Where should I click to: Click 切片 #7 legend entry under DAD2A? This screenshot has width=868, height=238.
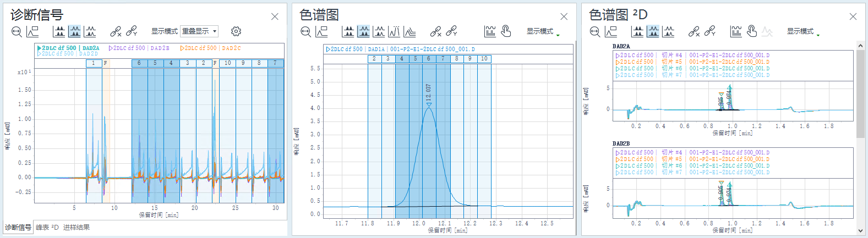click(x=692, y=75)
